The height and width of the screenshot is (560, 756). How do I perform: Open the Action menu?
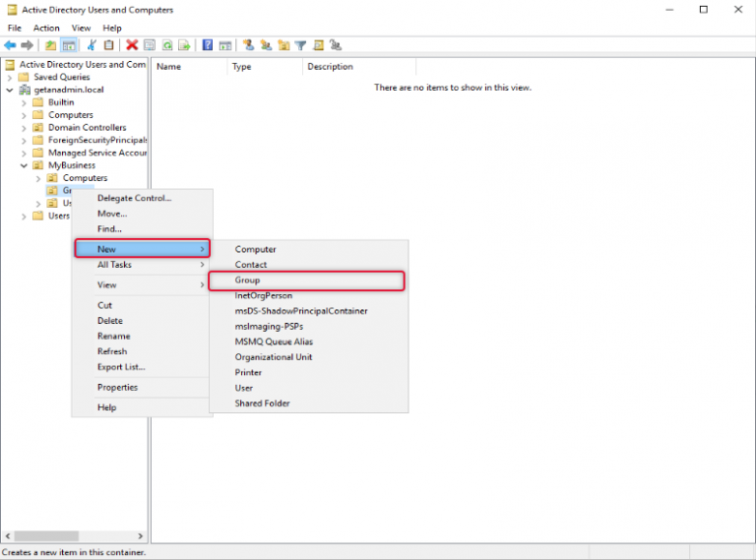pos(46,28)
